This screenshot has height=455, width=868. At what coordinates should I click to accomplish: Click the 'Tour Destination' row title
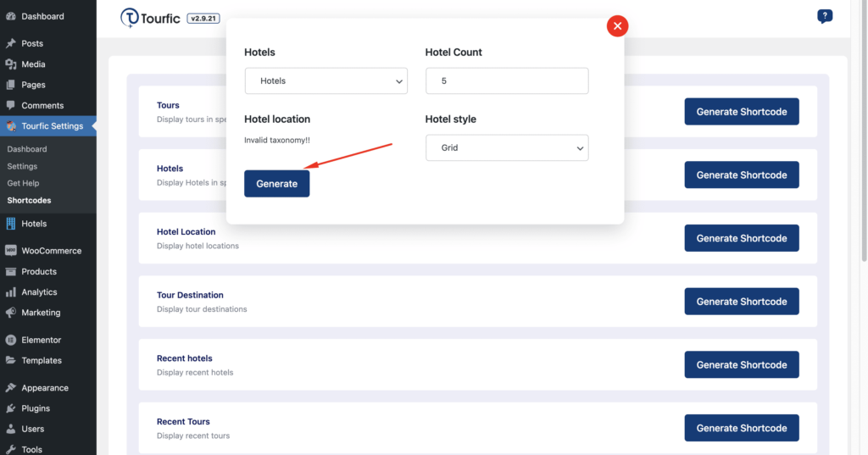click(x=190, y=295)
